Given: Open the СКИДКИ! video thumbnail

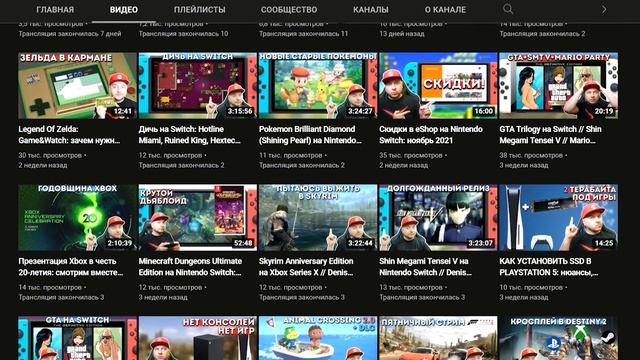Looking at the screenshot, I should tap(438, 86).
